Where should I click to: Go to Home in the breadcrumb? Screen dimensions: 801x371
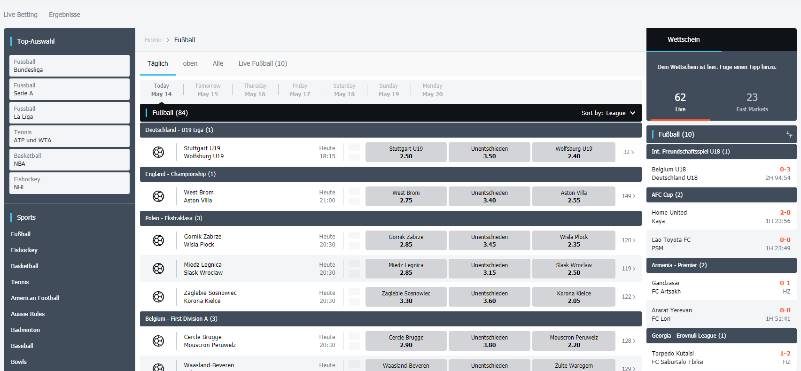coord(152,40)
